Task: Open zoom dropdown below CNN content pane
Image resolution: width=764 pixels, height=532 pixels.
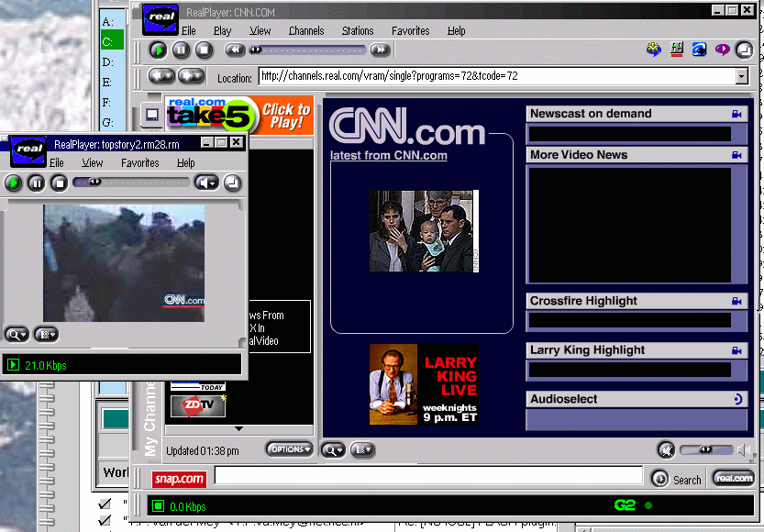Action: coord(333,450)
